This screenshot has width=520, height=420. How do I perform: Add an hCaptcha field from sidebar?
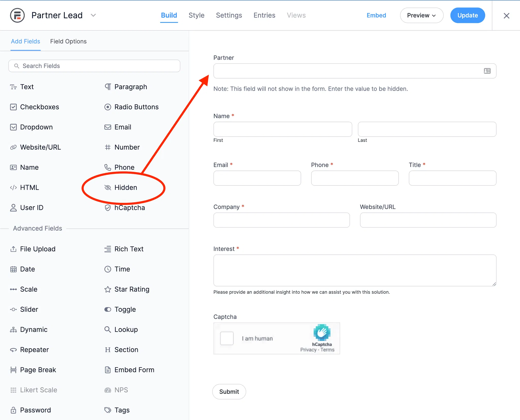coord(125,208)
